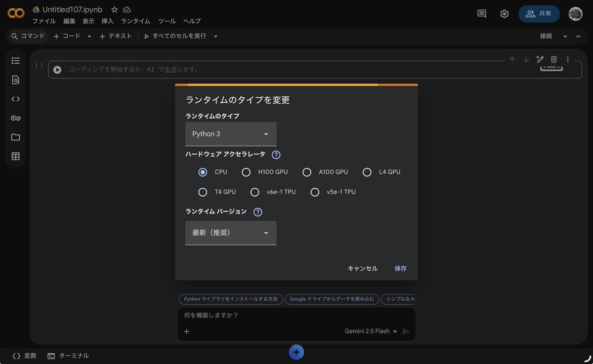
Task: Open the notebook search panel
Action: (15, 80)
